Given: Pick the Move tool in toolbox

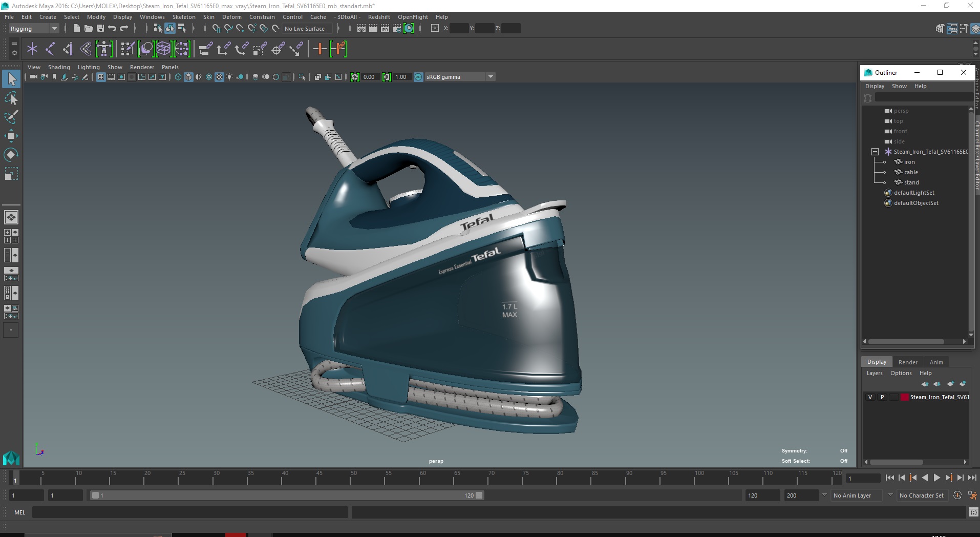Looking at the screenshot, I should [11, 136].
